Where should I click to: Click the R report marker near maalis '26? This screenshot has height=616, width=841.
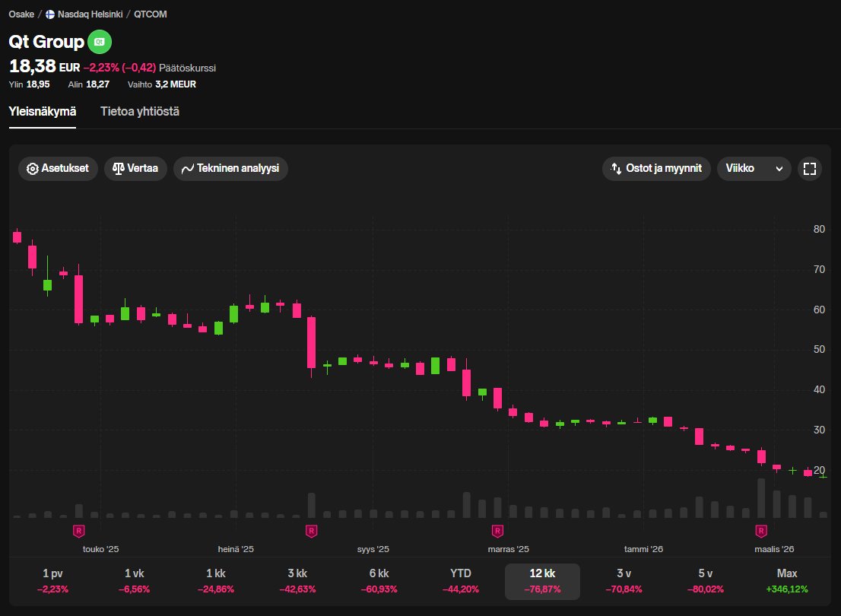pyautogui.click(x=761, y=532)
